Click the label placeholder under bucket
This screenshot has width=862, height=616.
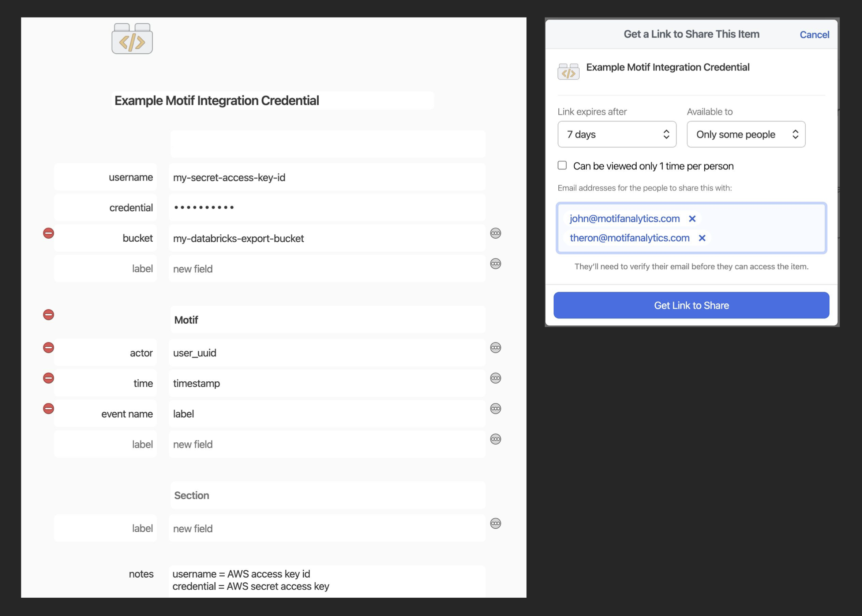(105, 269)
